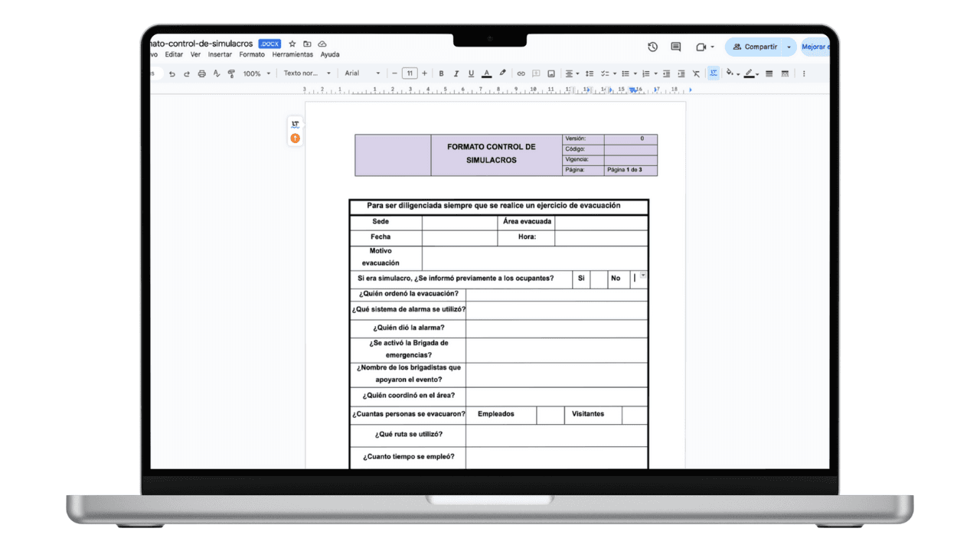Select the Print icon in the toolbar
Screen dimensions: 980x551
[201, 73]
